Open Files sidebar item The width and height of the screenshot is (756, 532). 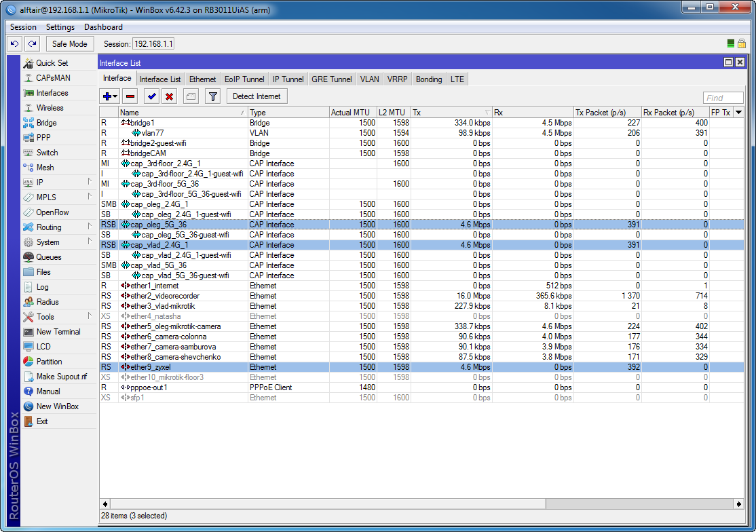(x=43, y=272)
